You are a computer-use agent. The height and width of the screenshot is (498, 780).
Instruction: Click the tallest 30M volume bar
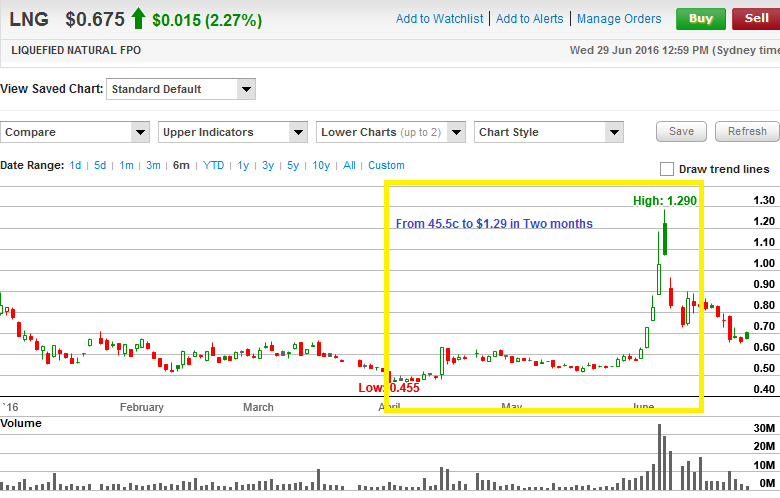coord(660,457)
